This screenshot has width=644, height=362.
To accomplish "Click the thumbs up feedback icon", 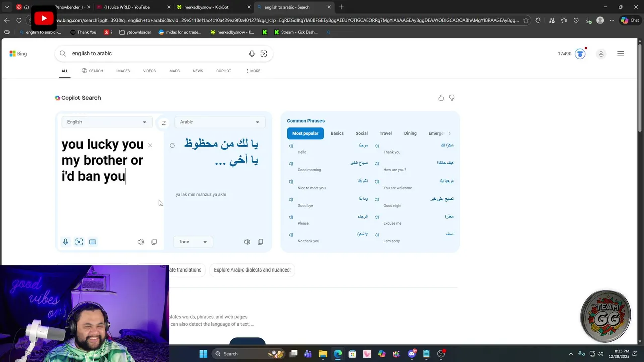I will (x=441, y=98).
